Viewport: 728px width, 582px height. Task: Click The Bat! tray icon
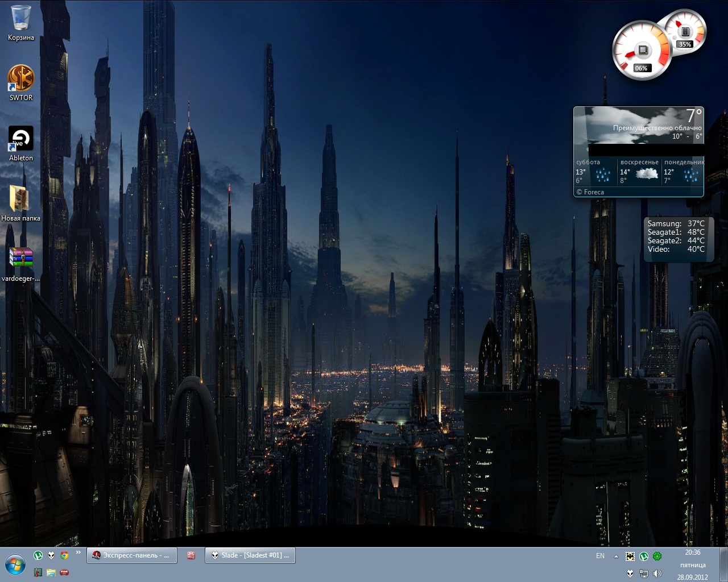pyautogui.click(x=630, y=556)
